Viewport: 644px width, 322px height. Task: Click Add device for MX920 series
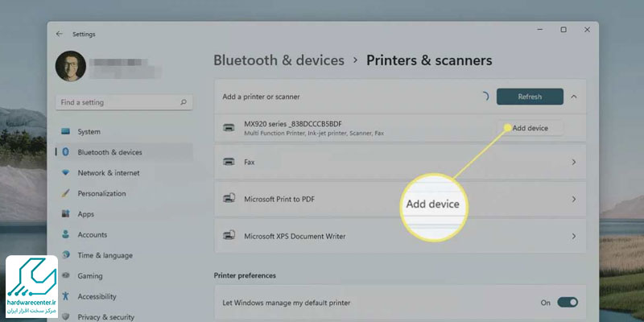[530, 128]
